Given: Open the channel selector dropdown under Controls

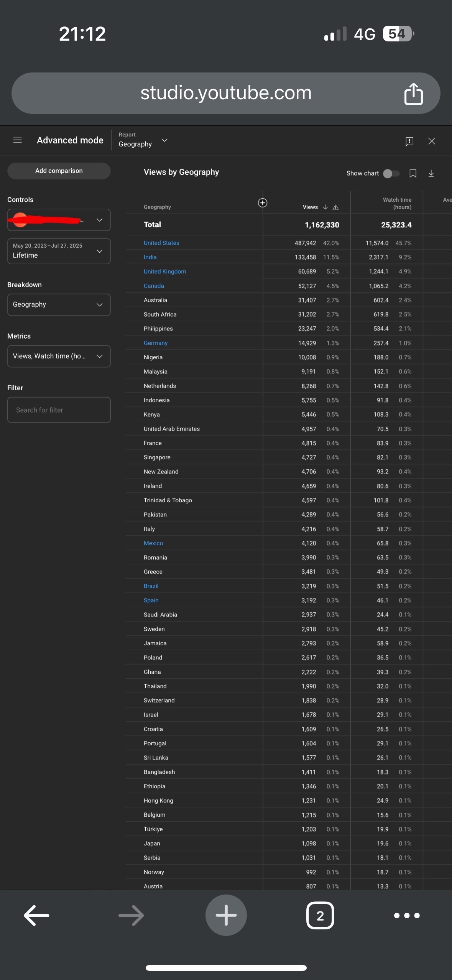Looking at the screenshot, I should (59, 220).
